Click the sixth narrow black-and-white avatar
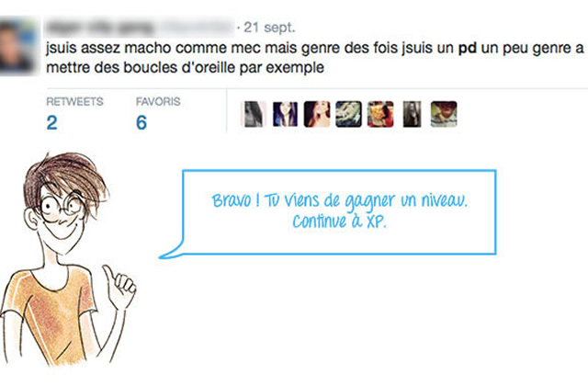This screenshot has width=588, height=386. pos(412,114)
